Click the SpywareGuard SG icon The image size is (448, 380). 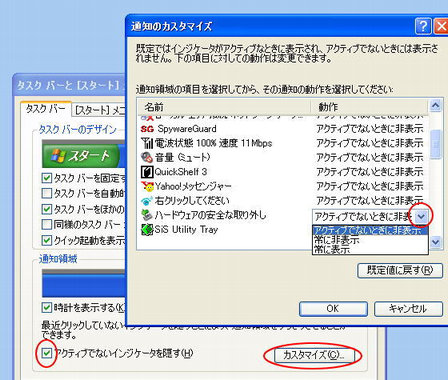point(147,129)
